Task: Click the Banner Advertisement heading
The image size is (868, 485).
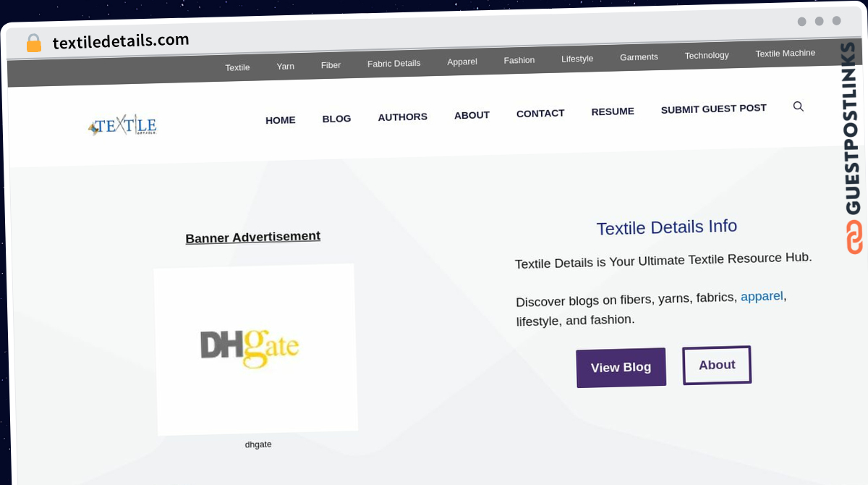Action: (x=252, y=237)
